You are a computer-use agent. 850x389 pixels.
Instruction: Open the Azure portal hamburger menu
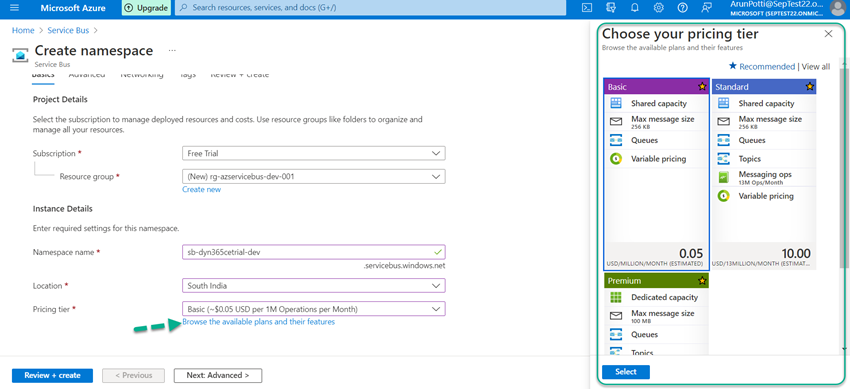[15, 8]
